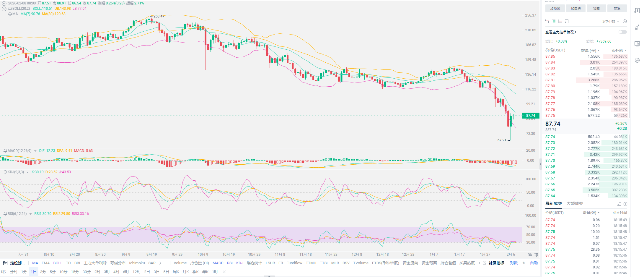Toggle the 查看主力挂单情况 switch
Screen dimensions: 644x277
click(x=622, y=32)
